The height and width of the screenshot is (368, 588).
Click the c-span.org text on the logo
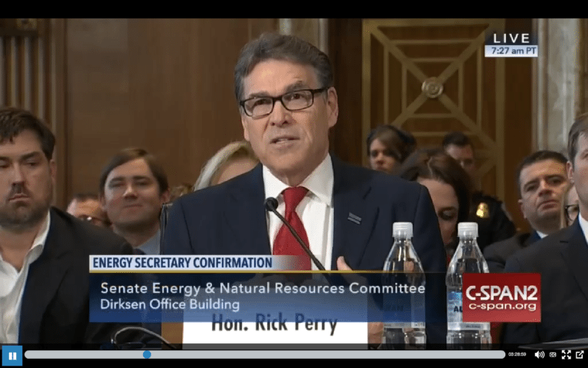click(x=502, y=307)
